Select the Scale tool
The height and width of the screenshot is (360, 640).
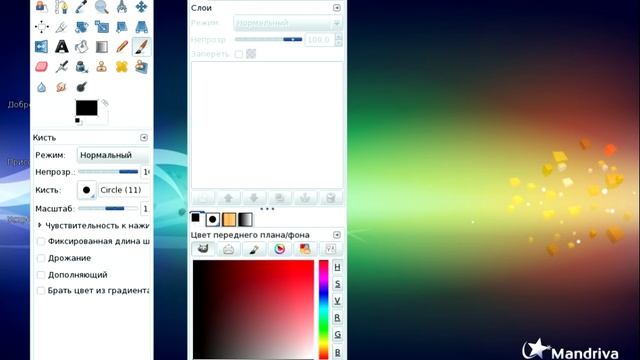(x=101, y=27)
